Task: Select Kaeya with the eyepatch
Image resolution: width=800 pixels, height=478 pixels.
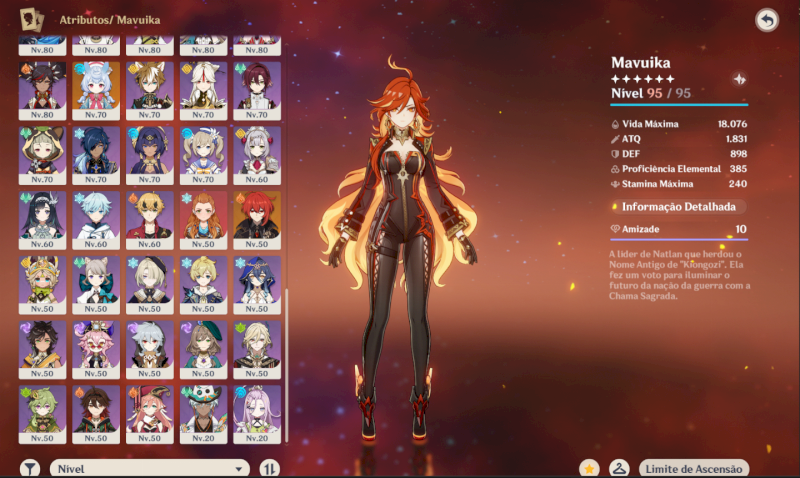Action: pos(96,156)
